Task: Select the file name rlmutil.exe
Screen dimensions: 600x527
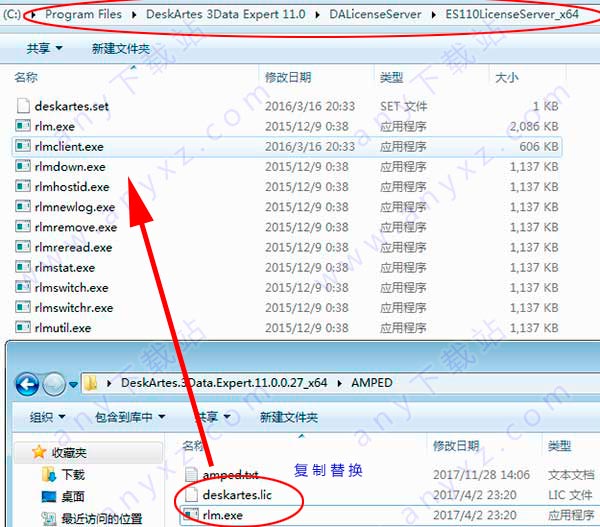Action: click(x=63, y=328)
